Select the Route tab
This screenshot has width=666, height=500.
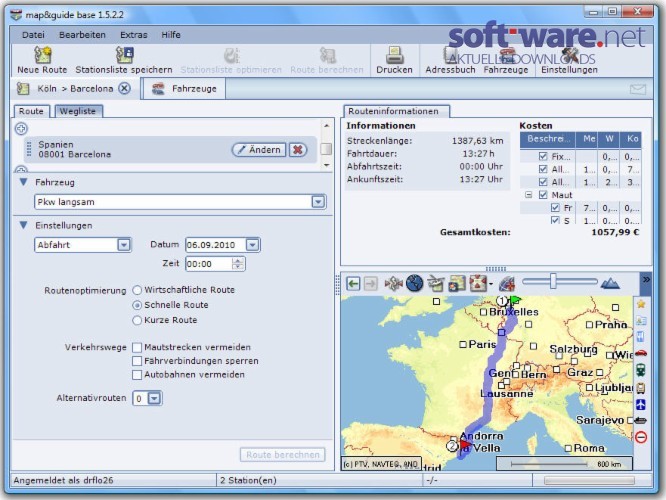(x=31, y=111)
